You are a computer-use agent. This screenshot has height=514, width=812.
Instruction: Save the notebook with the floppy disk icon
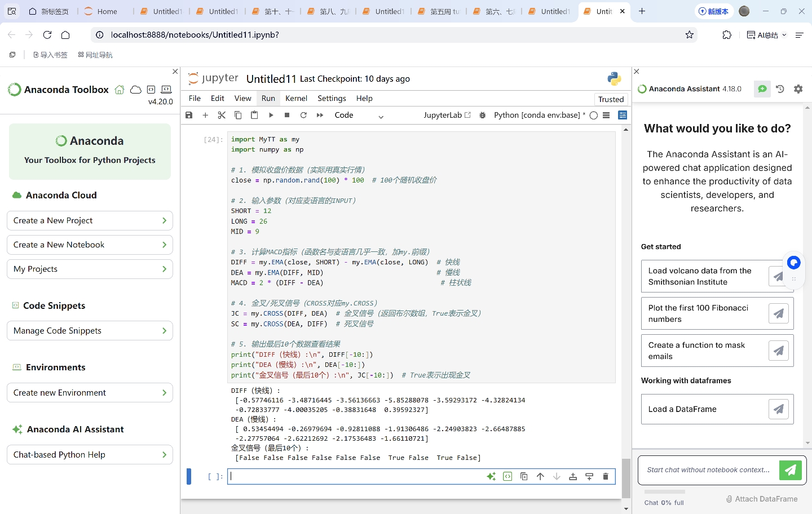(189, 115)
